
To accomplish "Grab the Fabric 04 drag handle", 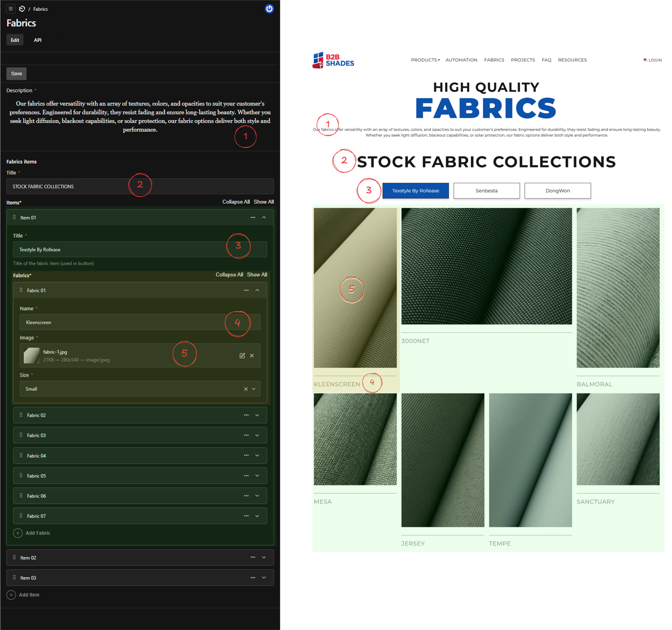I will pos(21,455).
